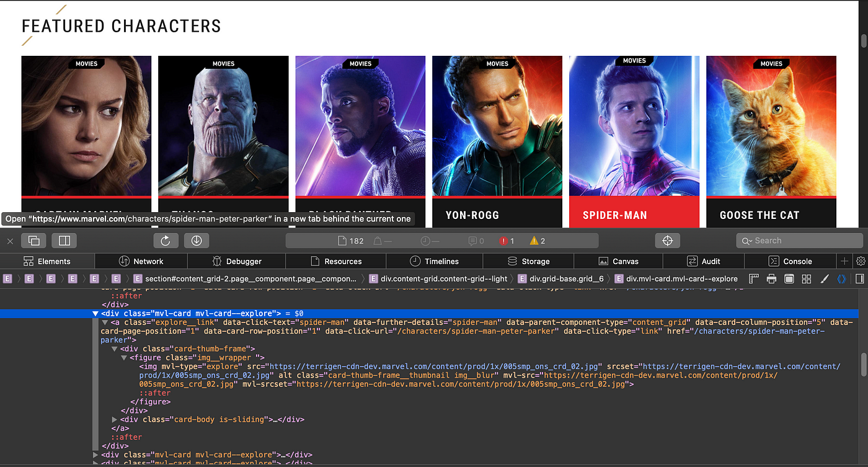Viewport: 868px width, 467px height.
Task: Select div.content-grid.content-grid--light breadcrumb
Action: [438, 279]
